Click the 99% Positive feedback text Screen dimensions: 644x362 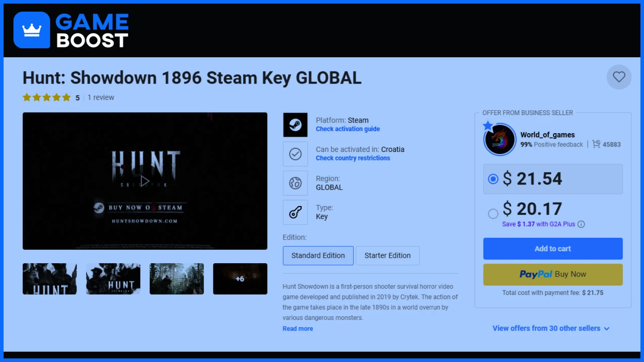click(x=551, y=144)
